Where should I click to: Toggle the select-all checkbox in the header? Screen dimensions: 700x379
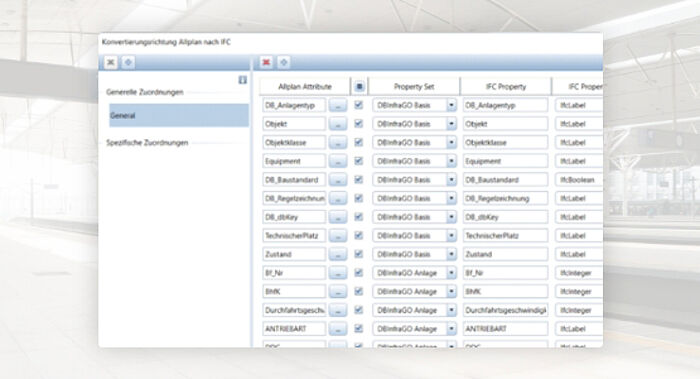tap(359, 87)
